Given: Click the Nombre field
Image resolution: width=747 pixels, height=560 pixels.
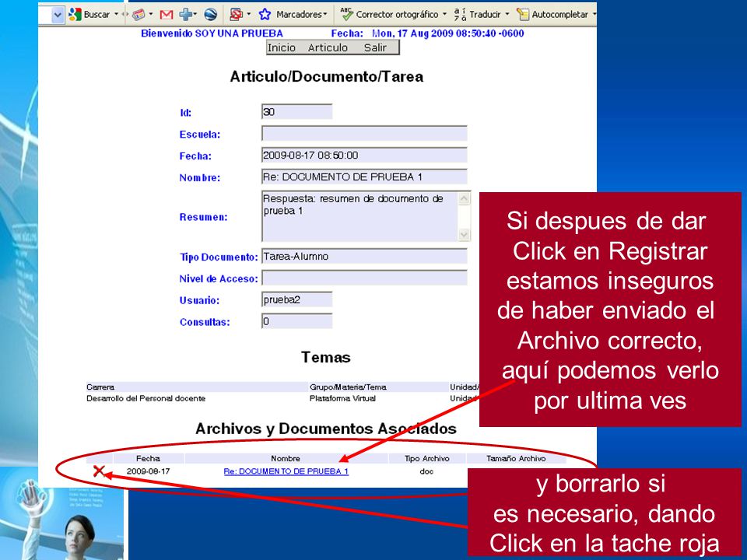Looking at the screenshot, I should 364,177.
